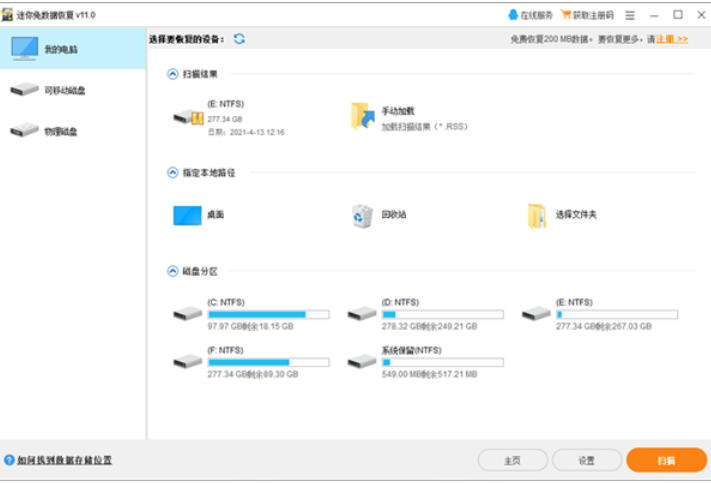Image resolution: width=711 pixels, height=483 pixels.
Task: Maximize the data recovery window
Action: [678, 15]
